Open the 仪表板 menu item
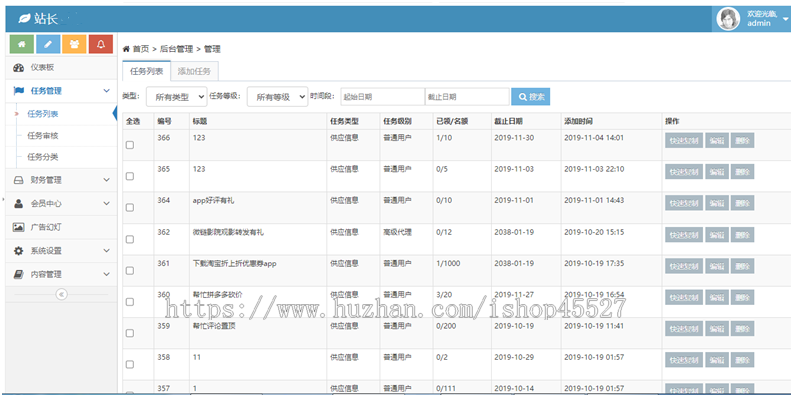 point(61,68)
